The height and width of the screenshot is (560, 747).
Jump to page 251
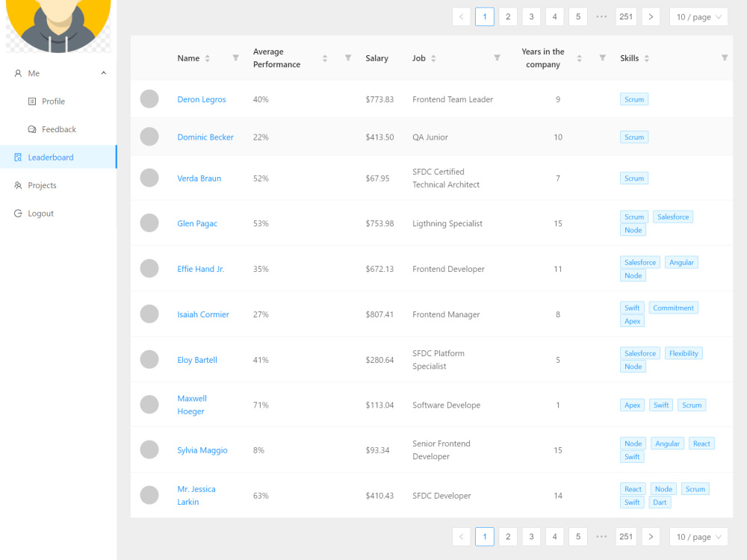[626, 16]
